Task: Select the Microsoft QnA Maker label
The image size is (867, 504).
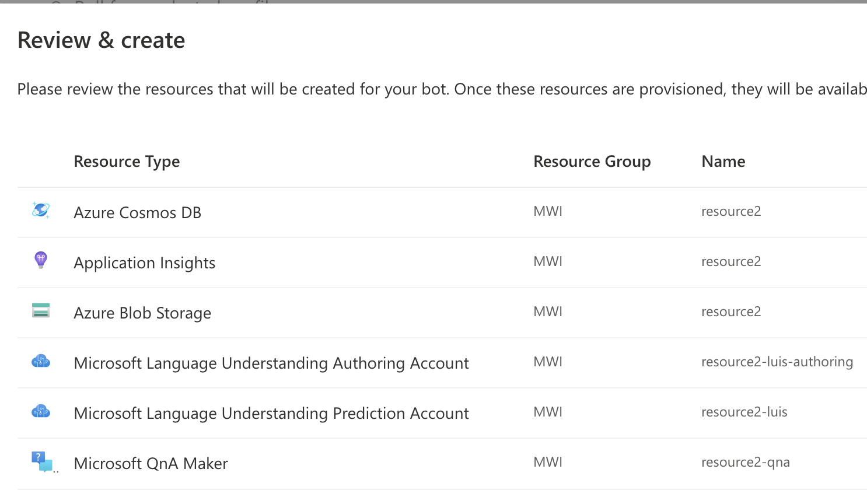Action: 151,464
